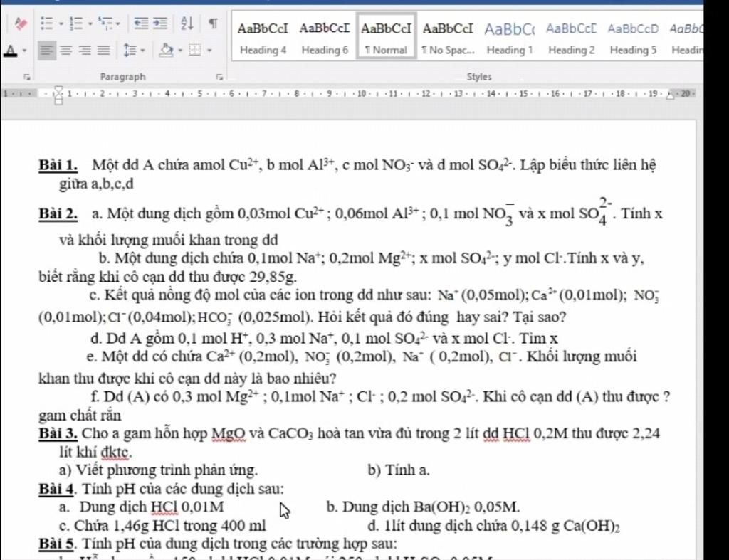This screenshot has width=729, height=560.
Task: Toggle show paragraph marks (¶)
Action: 213,23
